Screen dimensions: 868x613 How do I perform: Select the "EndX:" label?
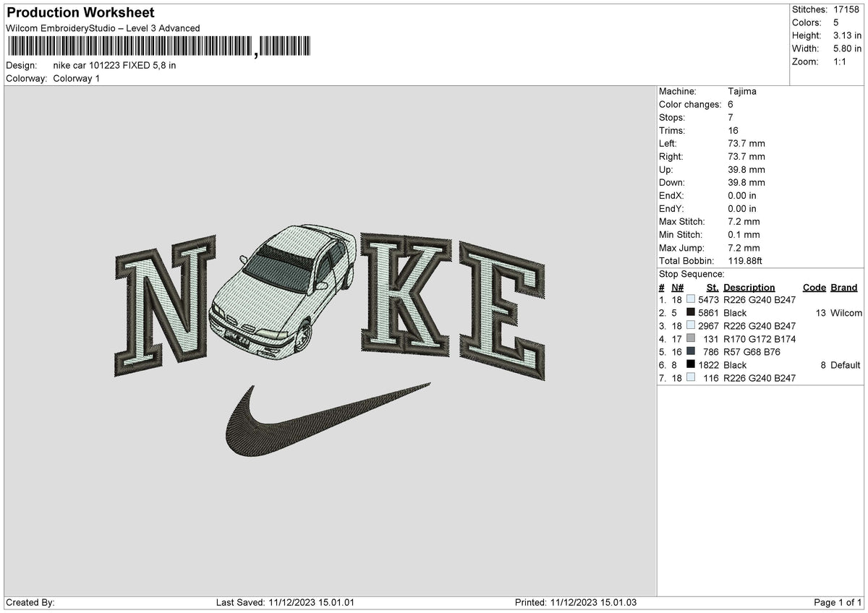pyautogui.click(x=671, y=196)
